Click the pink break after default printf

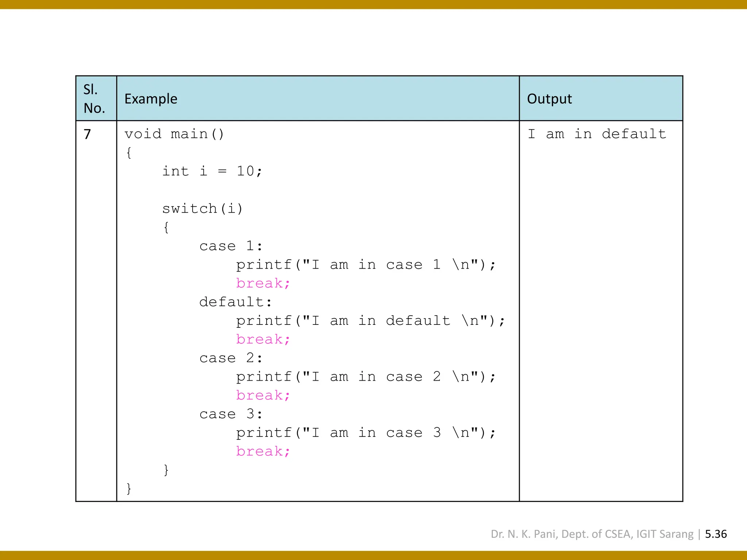point(263,339)
